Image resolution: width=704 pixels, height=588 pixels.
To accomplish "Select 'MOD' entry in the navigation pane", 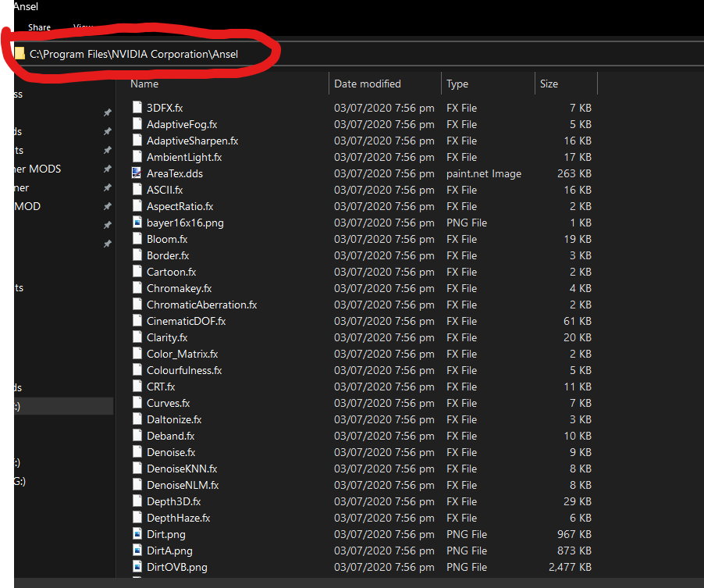I will tap(27, 206).
